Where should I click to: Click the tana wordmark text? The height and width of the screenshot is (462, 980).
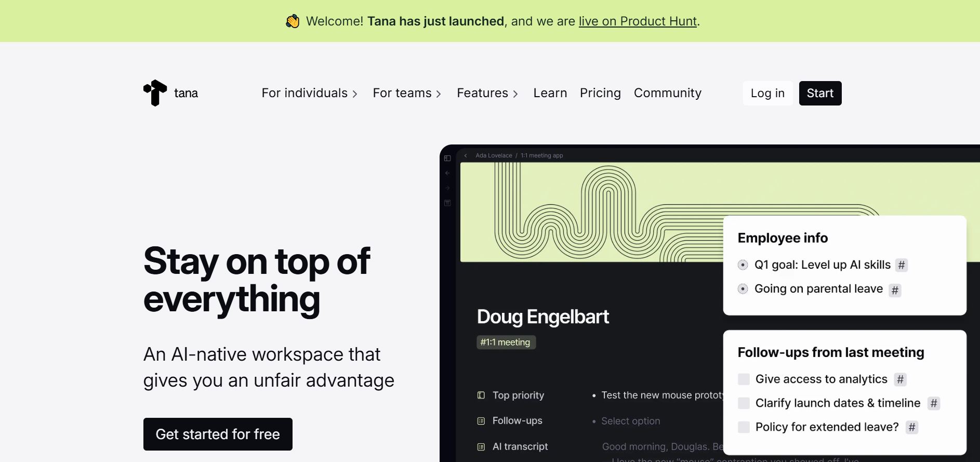[x=186, y=93]
